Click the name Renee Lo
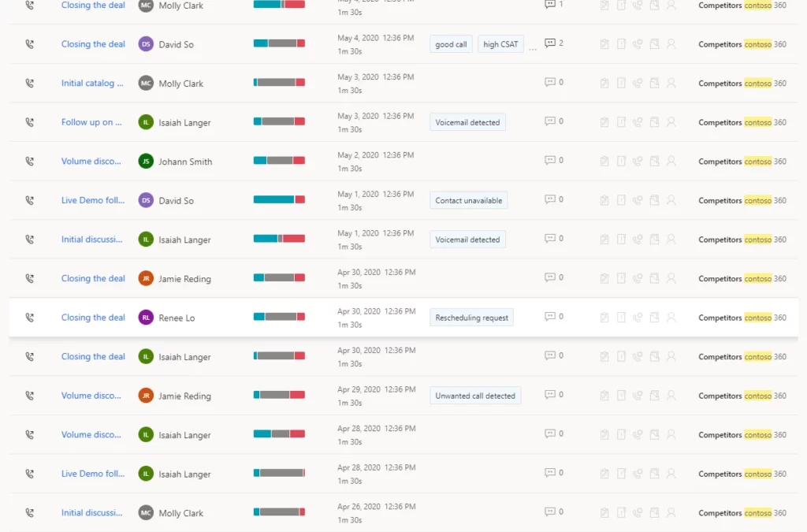The height and width of the screenshot is (532, 807). pos(177,318)
